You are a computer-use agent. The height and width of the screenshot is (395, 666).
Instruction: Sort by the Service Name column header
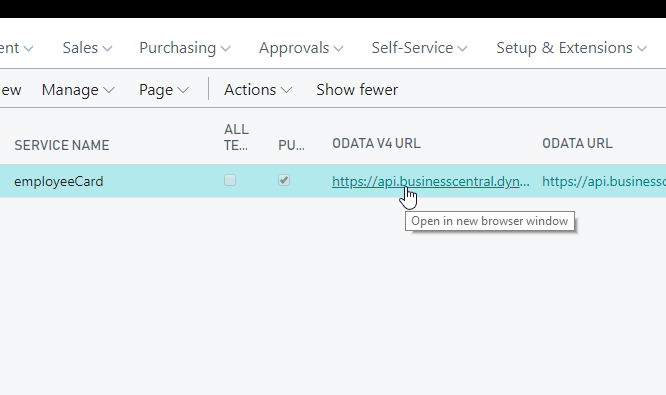pyautogui.click(x=62, y=145)
